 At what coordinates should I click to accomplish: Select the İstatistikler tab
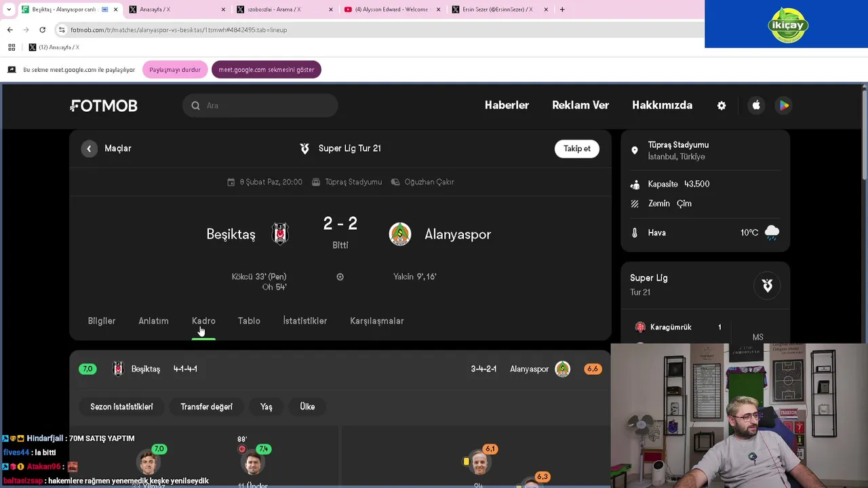pos(305,321)
